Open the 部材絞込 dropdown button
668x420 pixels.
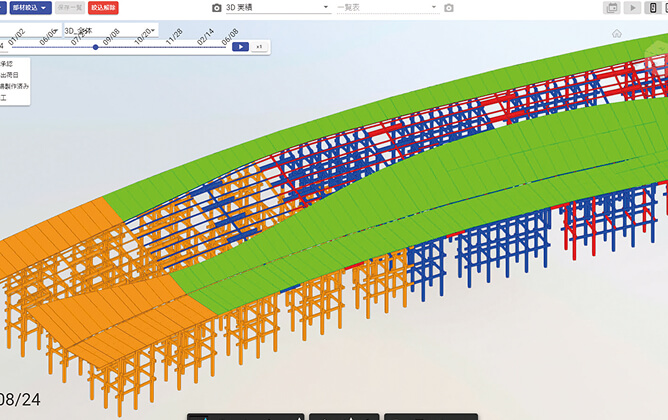(x=29, y=8)
